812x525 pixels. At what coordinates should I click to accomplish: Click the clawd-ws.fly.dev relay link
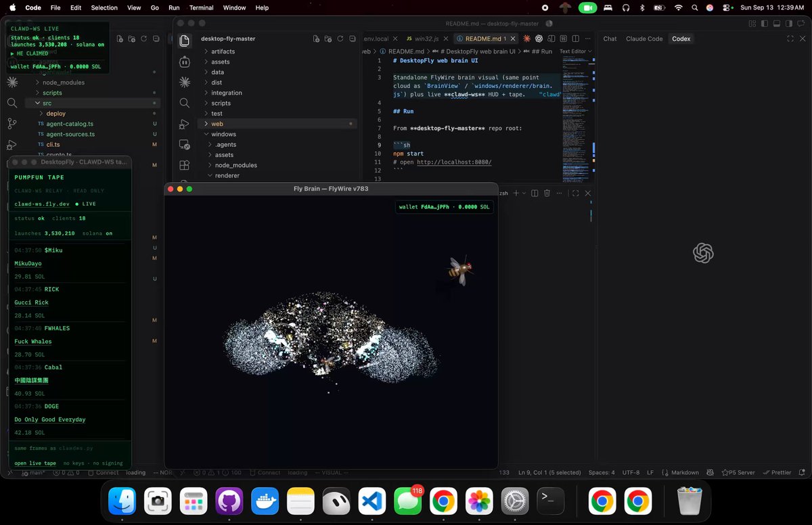tap(42, 204)
